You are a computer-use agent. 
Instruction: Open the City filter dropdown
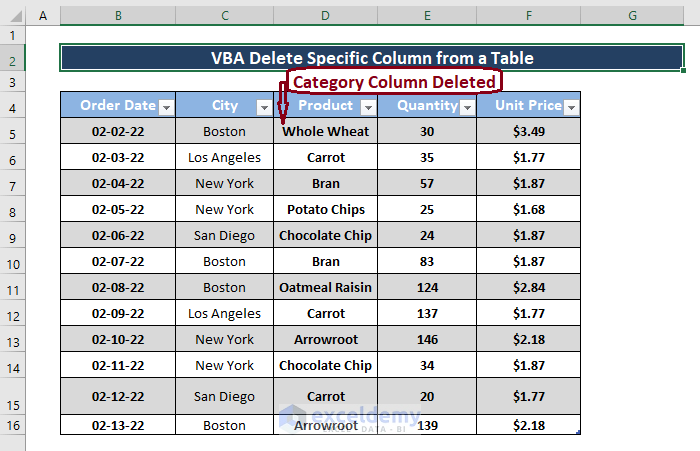coord(264,107)
